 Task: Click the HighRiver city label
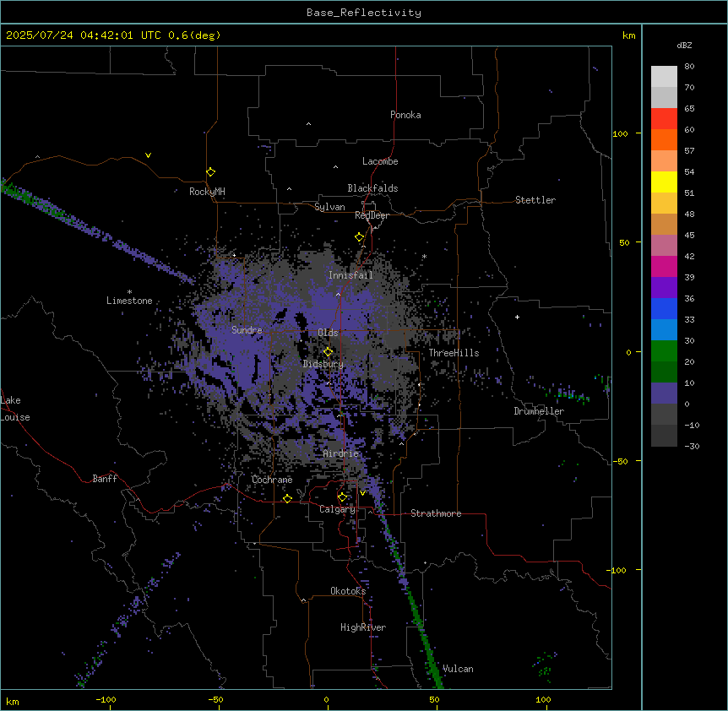(x=363, y=627)
